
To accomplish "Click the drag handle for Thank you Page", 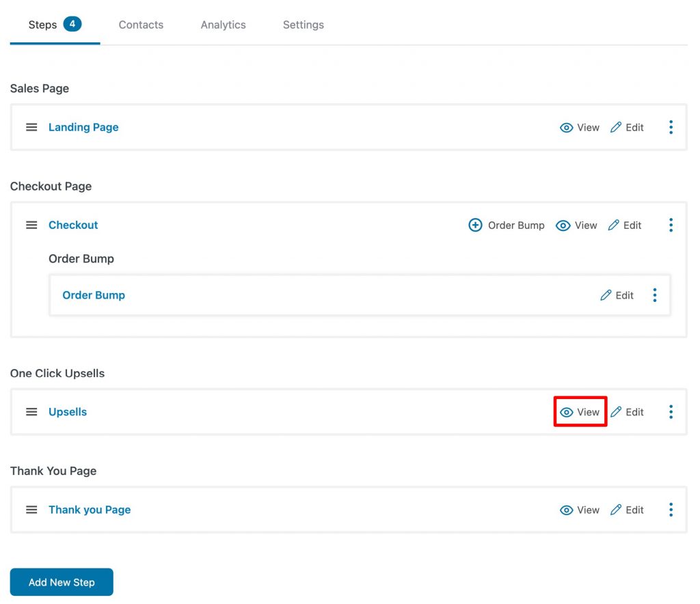I will tap(31, 510).
